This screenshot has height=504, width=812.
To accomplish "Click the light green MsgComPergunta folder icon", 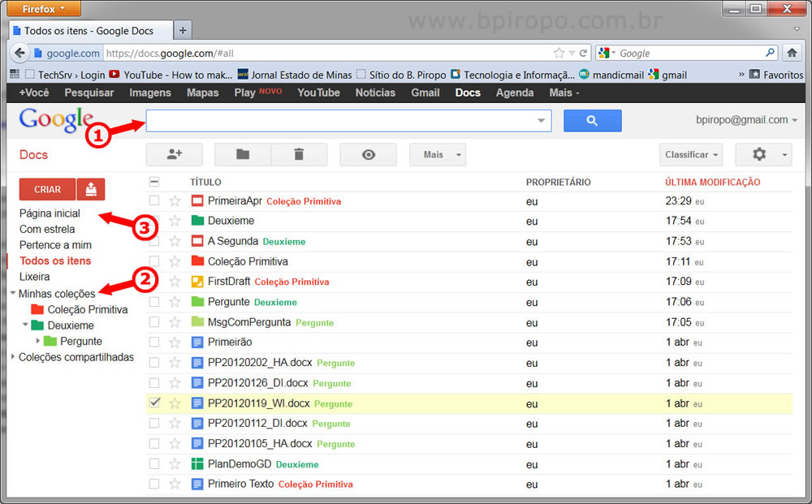I will coord(197,322).
